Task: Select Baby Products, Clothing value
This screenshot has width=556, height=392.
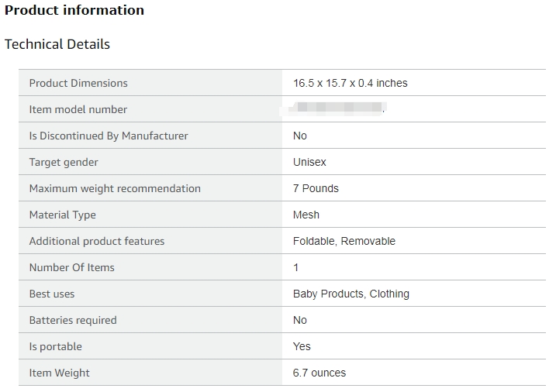Action: (351, 294)
